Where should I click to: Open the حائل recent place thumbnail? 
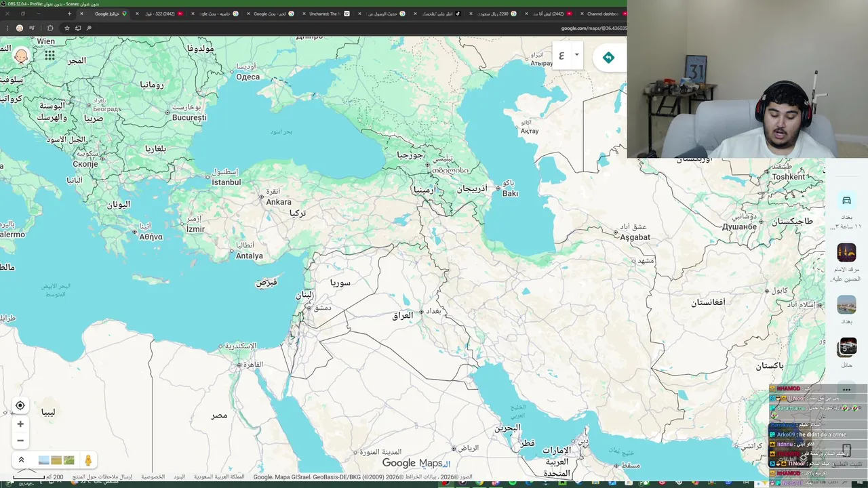point(846,348)
